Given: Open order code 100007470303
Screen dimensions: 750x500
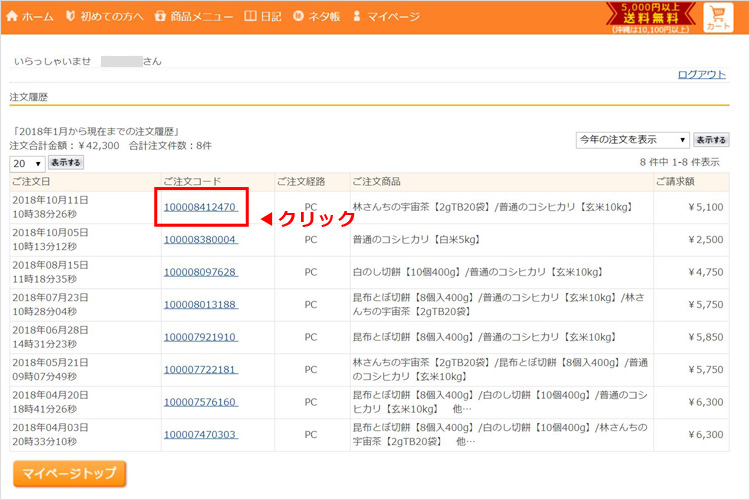Looking at the screenshot, I should [200, 434].
